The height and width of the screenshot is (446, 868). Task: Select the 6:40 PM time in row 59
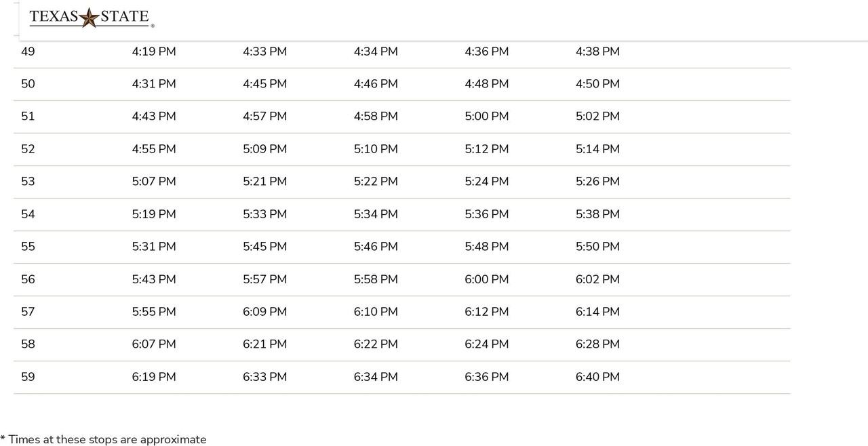click(x=597, y=377)
